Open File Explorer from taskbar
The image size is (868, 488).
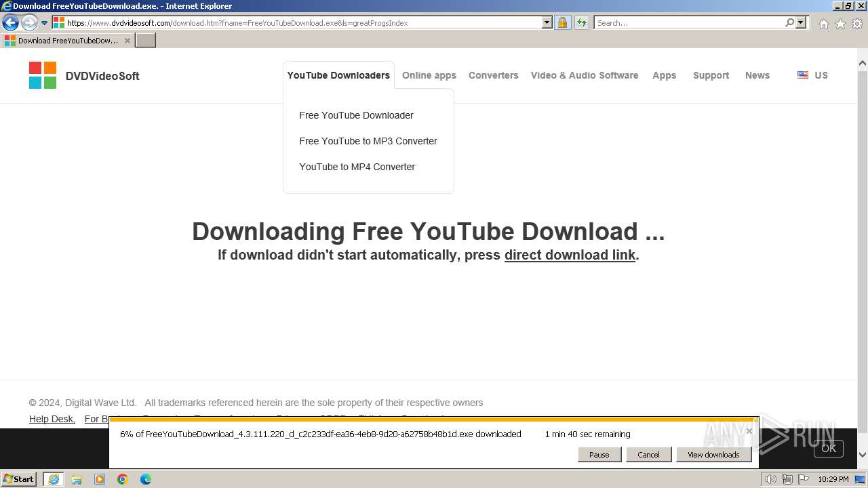click(x=77, y=479)
